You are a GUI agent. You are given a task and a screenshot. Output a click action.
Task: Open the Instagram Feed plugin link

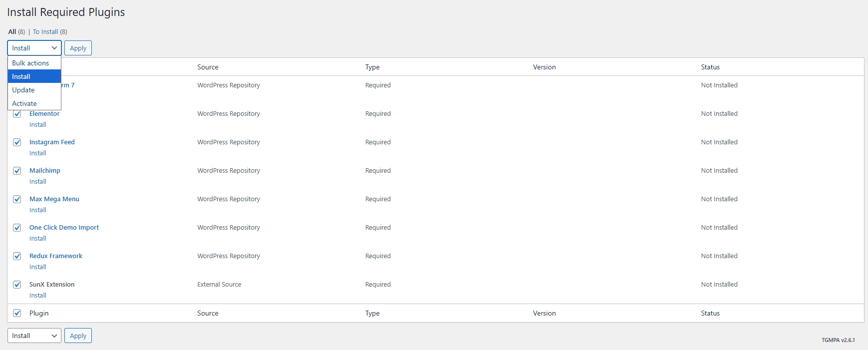pos(52,142)
